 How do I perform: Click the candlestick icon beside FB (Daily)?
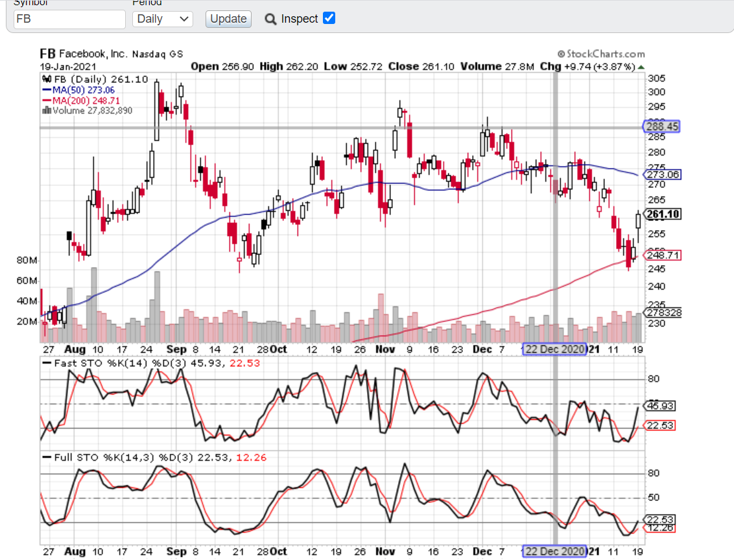pos(46,79)
